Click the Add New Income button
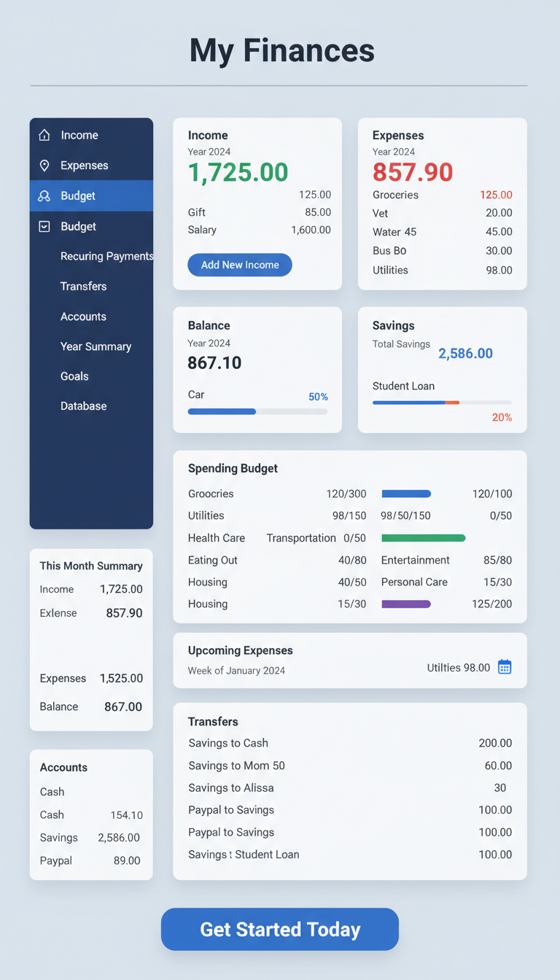Image resolution: width=560 pixels, height=980 pixels. [240, 265]
